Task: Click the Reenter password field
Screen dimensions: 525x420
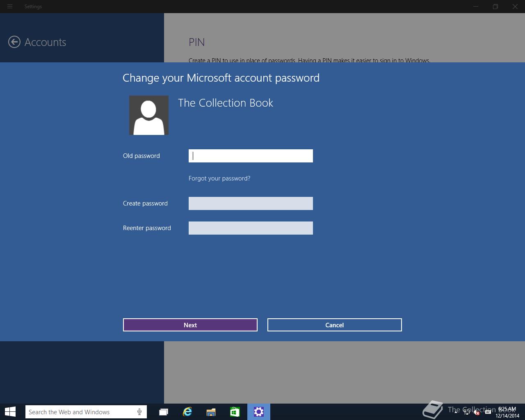Action: tap(251, 228)
